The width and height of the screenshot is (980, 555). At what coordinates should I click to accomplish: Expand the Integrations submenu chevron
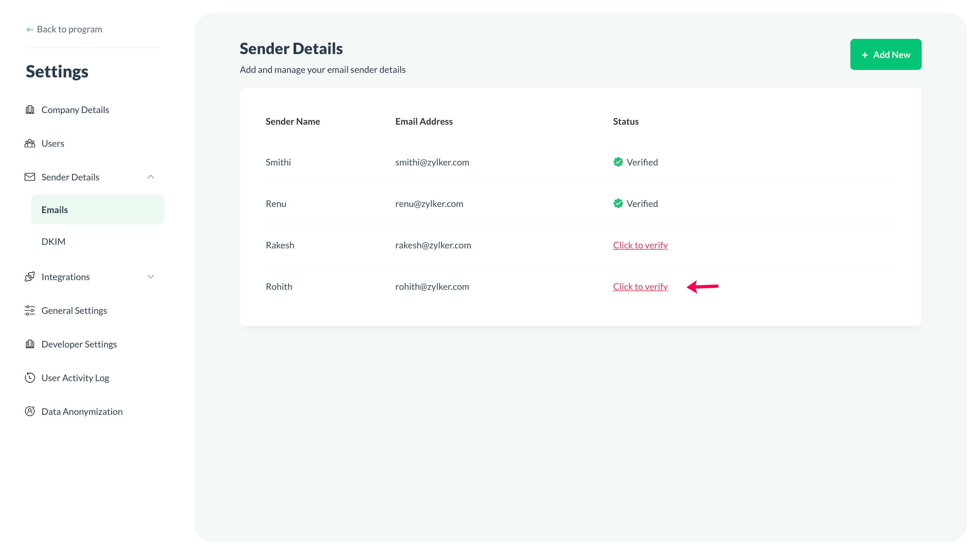[151, 277]
